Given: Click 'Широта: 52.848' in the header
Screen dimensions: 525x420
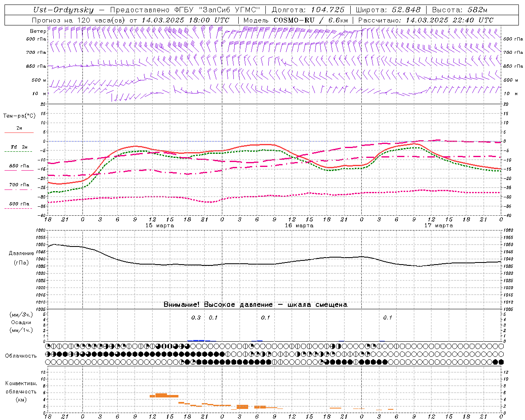Looking at the screenshot, I should click(x=388, y=10).
